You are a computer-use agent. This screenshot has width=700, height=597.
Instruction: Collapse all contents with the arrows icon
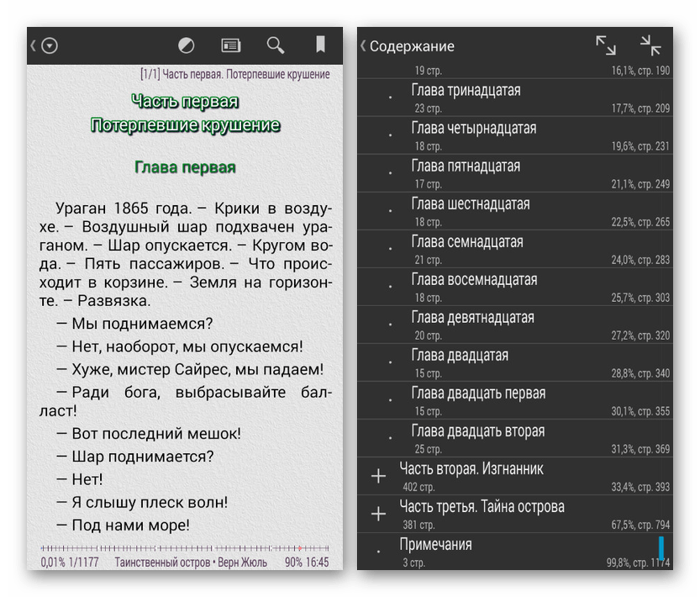tap(650, 46)
